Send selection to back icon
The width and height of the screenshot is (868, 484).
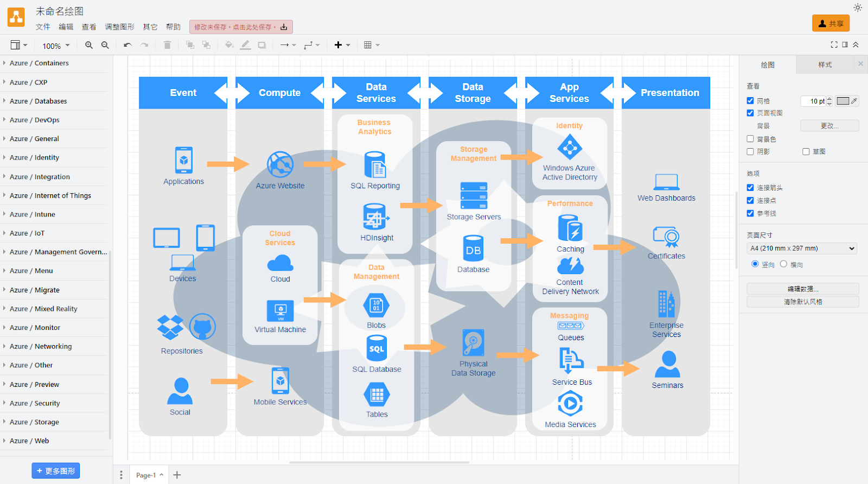coord(206,45)
